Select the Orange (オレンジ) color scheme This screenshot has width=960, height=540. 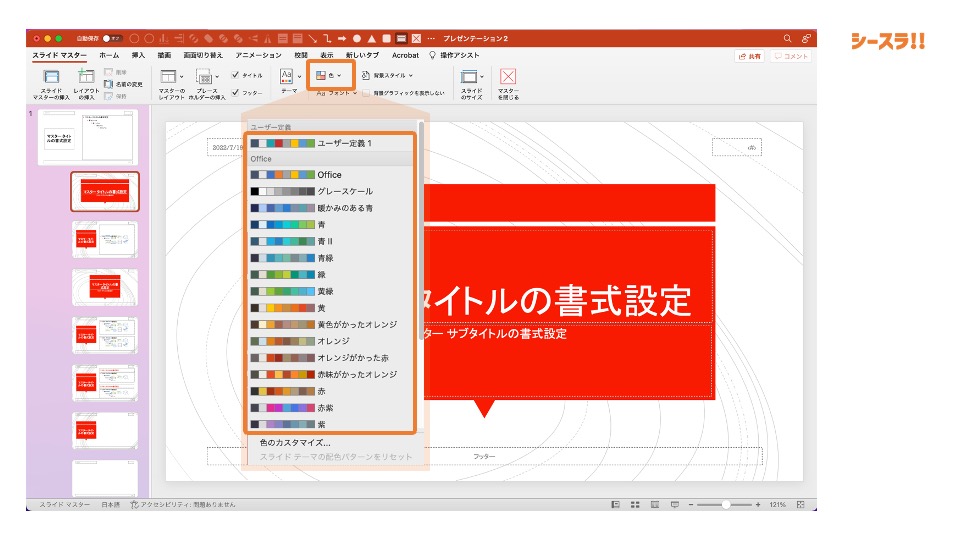pos(331,341)
